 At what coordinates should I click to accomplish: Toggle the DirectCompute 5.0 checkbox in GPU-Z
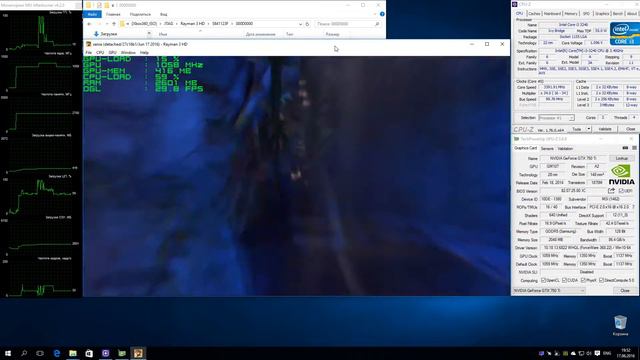601,280
